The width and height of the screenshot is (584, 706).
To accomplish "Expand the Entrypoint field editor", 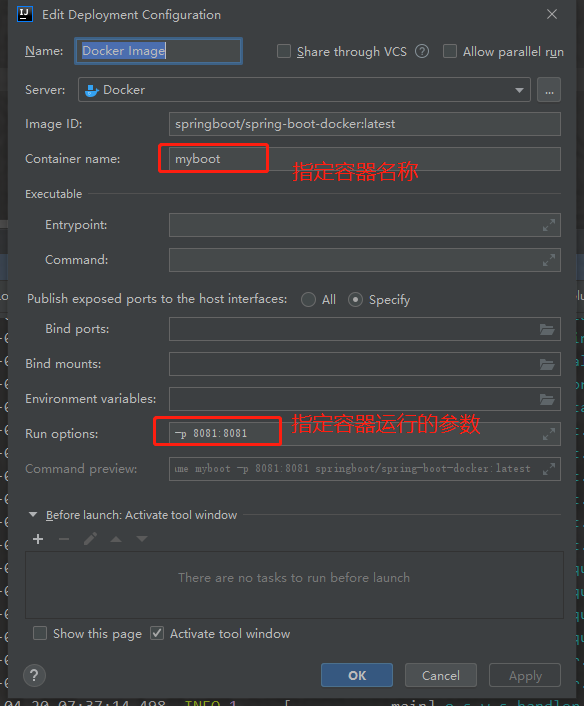I will pos(548,225).
